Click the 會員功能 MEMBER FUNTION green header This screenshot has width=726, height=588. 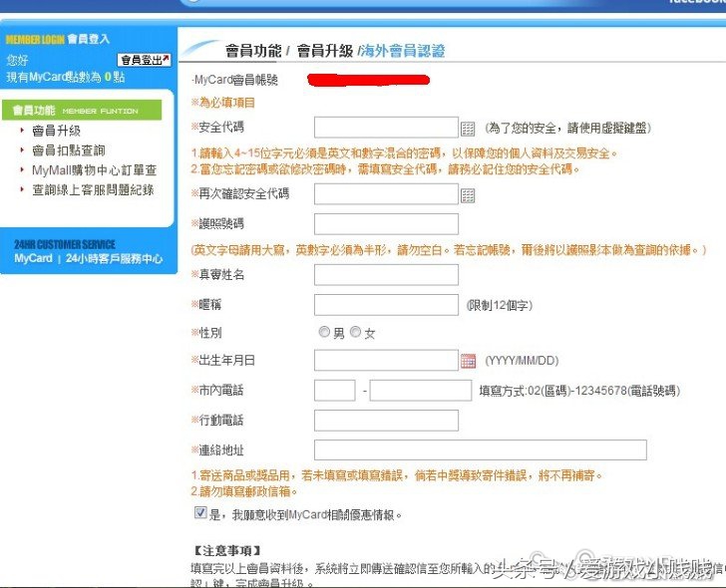click(82, 110)
